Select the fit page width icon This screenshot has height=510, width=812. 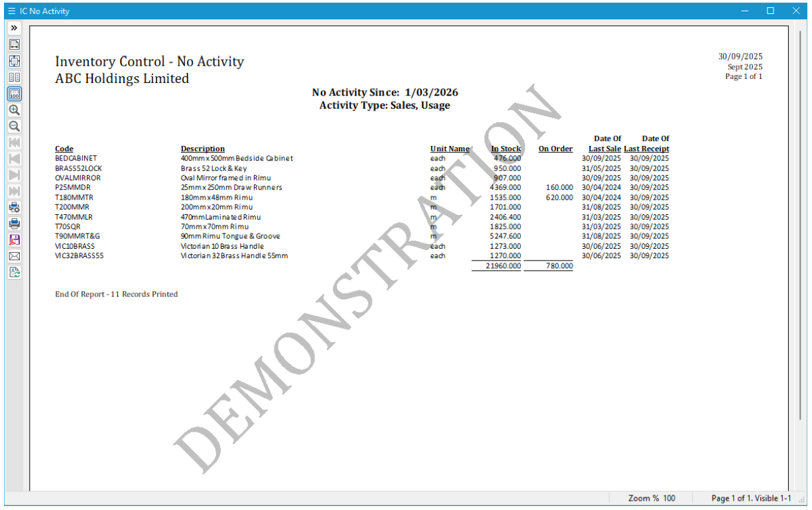click(14, 44)
